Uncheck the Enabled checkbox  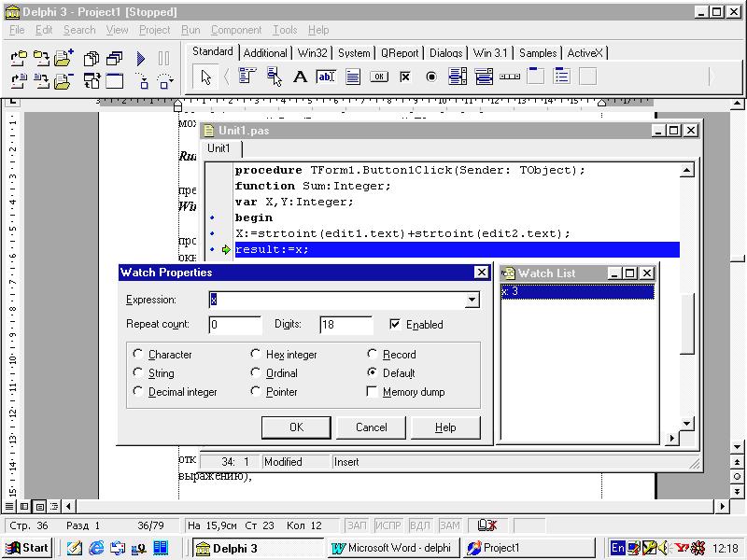coord(394,324)
